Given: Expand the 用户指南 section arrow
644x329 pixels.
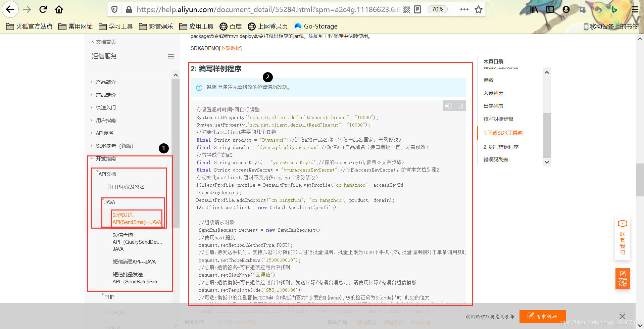Looking at the screenshot, I should tap(91, 120).
